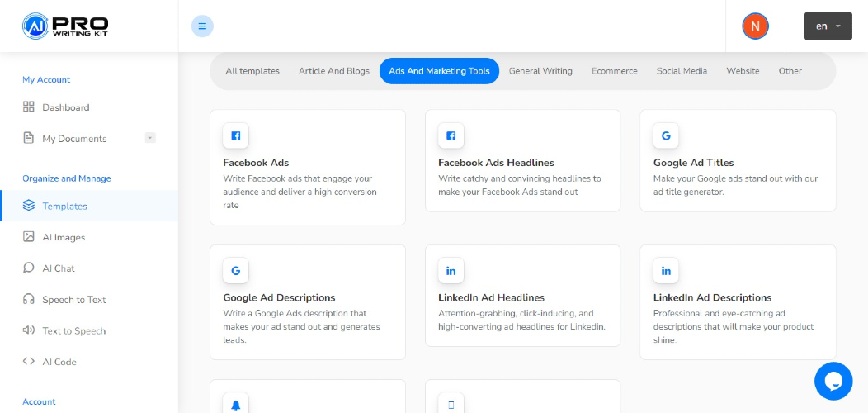
Task: Click the Text to Speech speaker icon
Action: pos(29,330)
